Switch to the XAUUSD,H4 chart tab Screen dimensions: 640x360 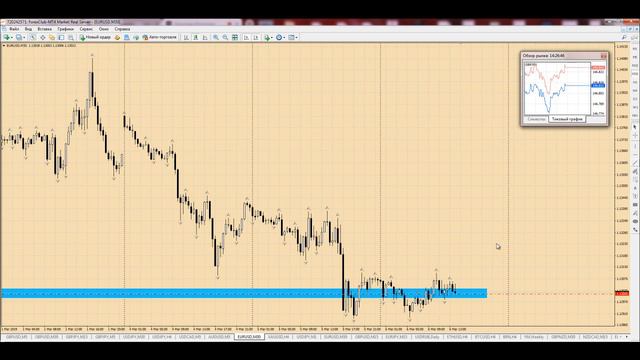click(x=278, y=337)
